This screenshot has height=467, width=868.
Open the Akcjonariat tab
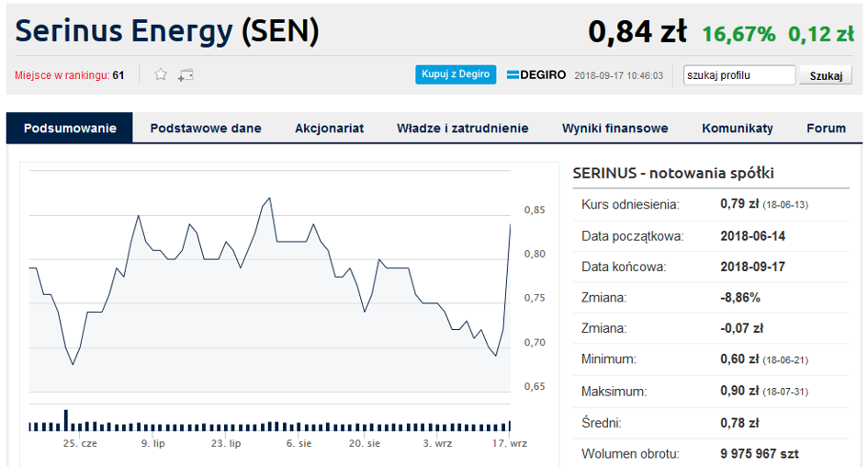(330, 128)
